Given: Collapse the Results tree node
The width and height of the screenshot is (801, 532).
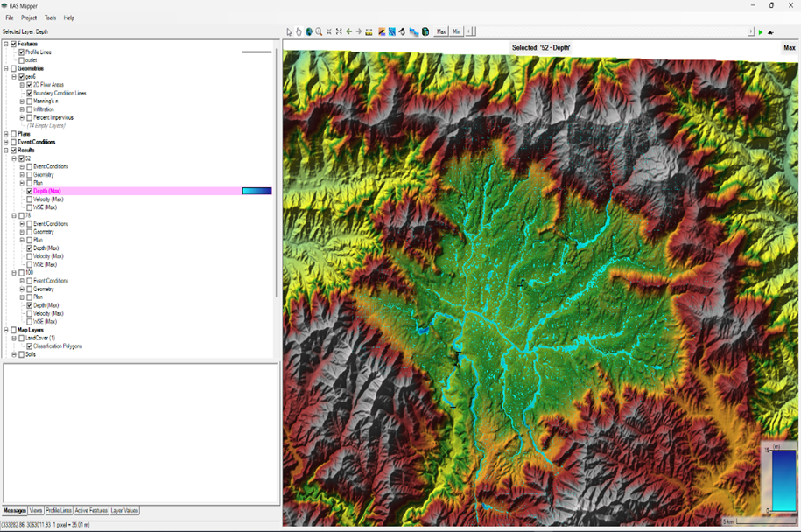Looking at the screenshot, I should pos(6,150).
